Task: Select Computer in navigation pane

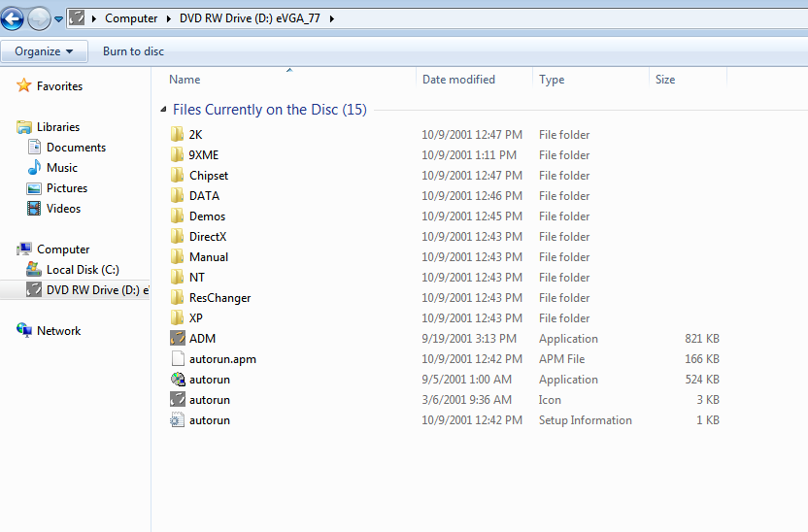Action: tap(63, 249)
